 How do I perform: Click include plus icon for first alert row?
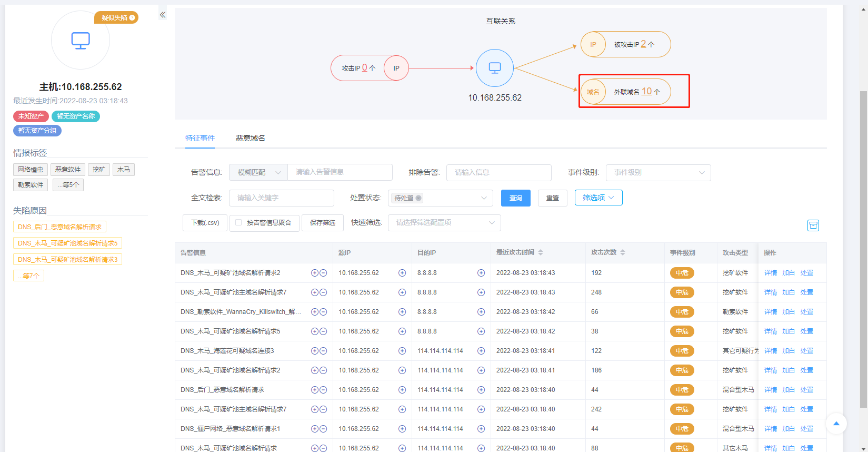[x=315, y=273]
